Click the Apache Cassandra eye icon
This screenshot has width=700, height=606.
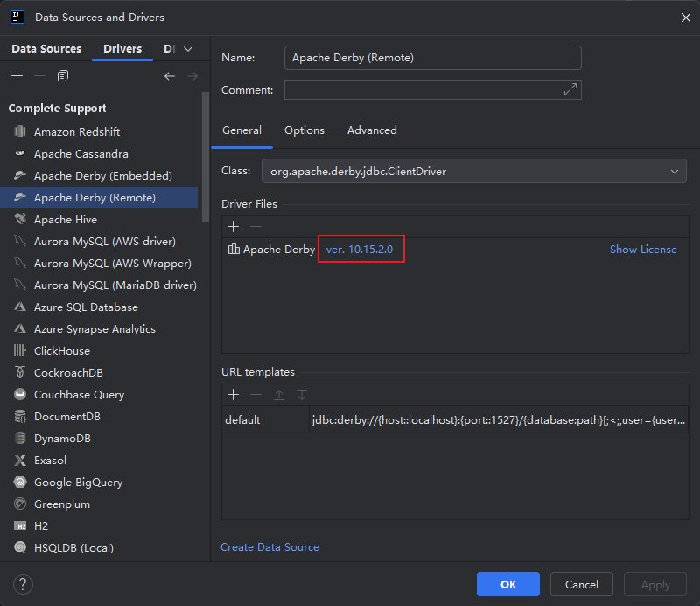[20, 153]
